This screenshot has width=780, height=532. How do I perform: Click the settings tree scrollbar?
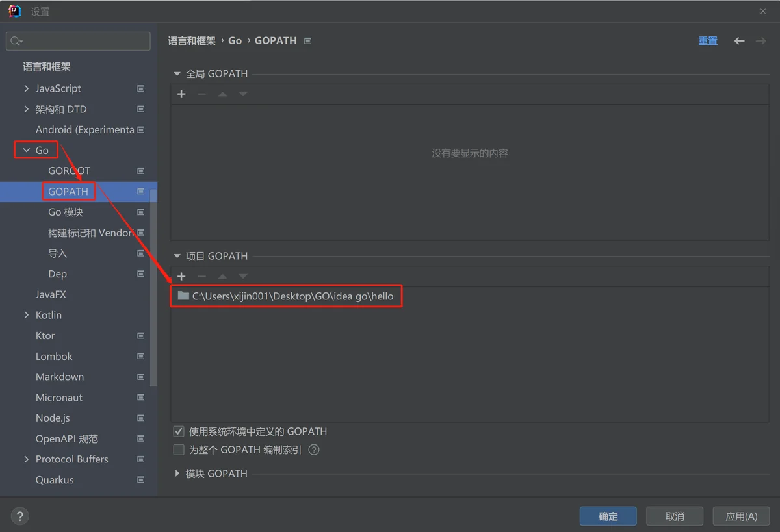[153, 288]
